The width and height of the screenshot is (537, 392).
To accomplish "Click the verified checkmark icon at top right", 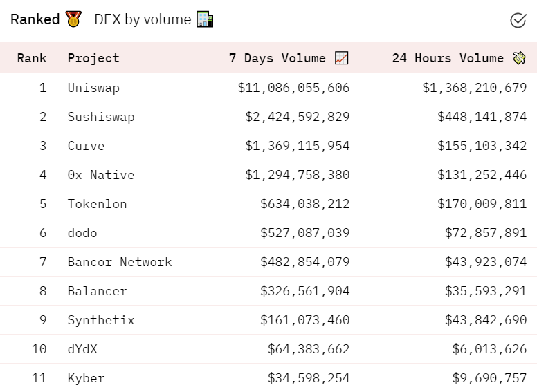I will [518, 20].
